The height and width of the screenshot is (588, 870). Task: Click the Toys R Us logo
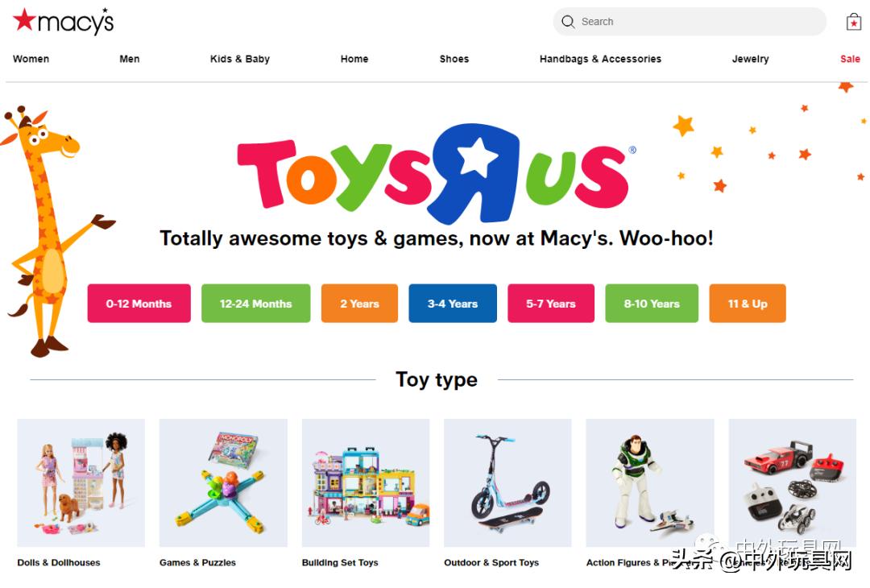click(x=436, y=173)
